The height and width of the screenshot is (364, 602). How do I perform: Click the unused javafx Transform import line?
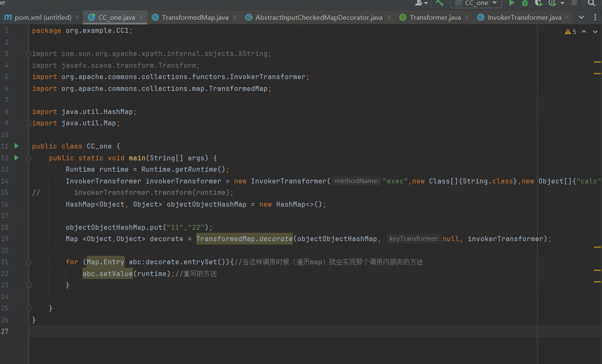click(x=116, y=65)
